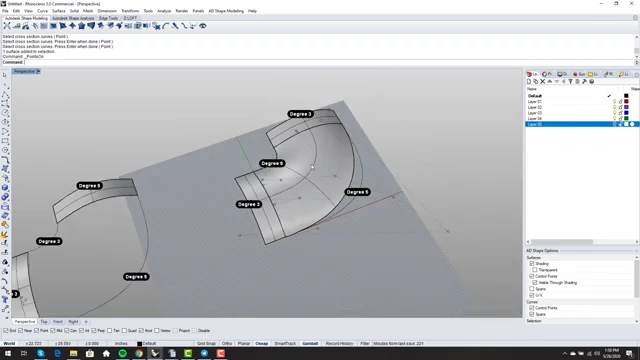Toggle the U/V checkbox under Surfaces
Image resolution: width=640 pixels, height=360 pixels.
[531, 295]
